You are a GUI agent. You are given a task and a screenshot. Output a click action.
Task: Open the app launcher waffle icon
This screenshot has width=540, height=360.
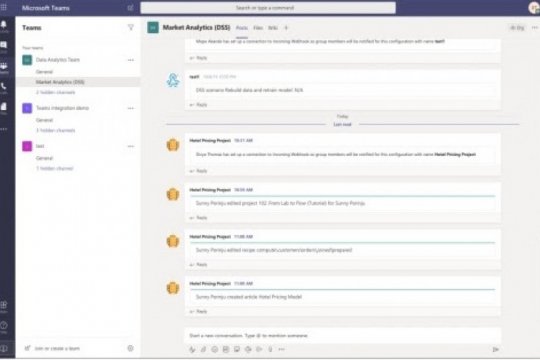[x=4, y=7]
